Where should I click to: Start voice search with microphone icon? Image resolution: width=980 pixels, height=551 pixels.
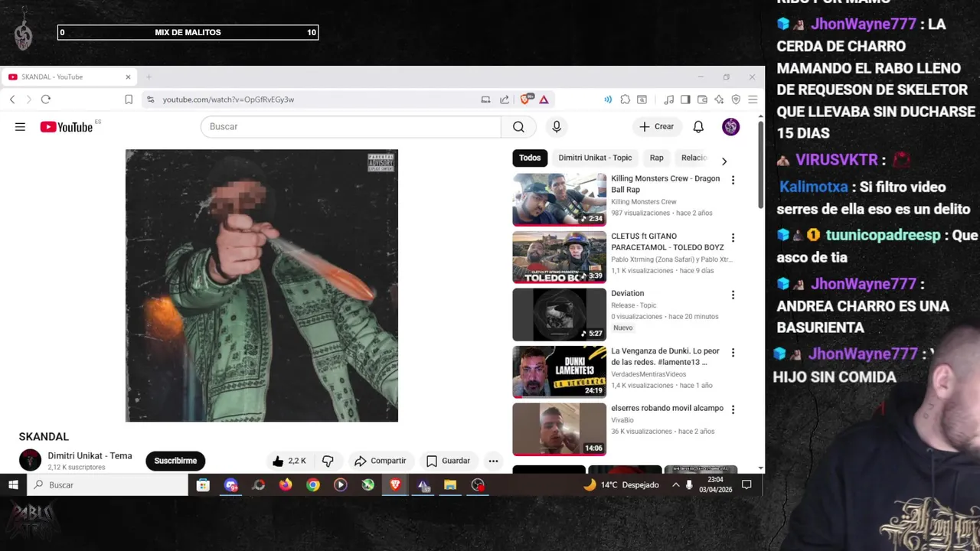coord(557,127)
